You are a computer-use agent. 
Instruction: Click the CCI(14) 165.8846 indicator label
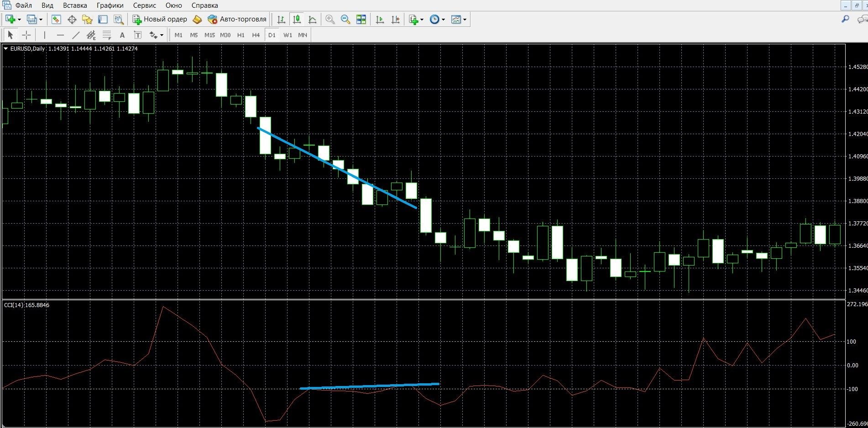pyautogui.click(x=26, y=305)
